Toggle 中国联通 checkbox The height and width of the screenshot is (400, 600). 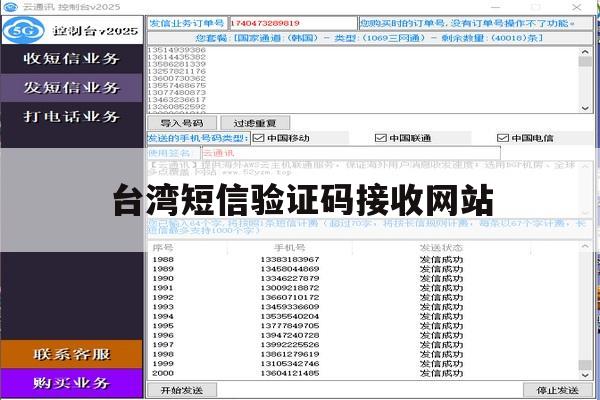click(x=380, y=138)
